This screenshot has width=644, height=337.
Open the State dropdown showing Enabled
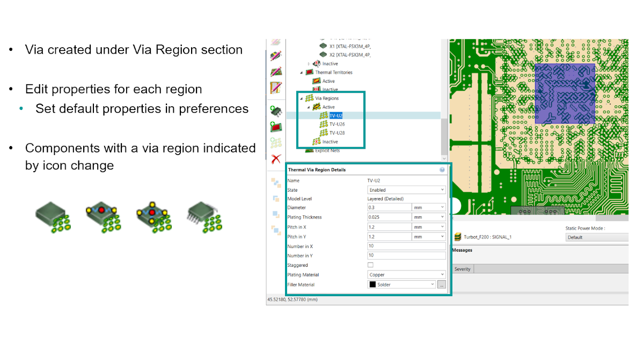click(x=406, y=190)
